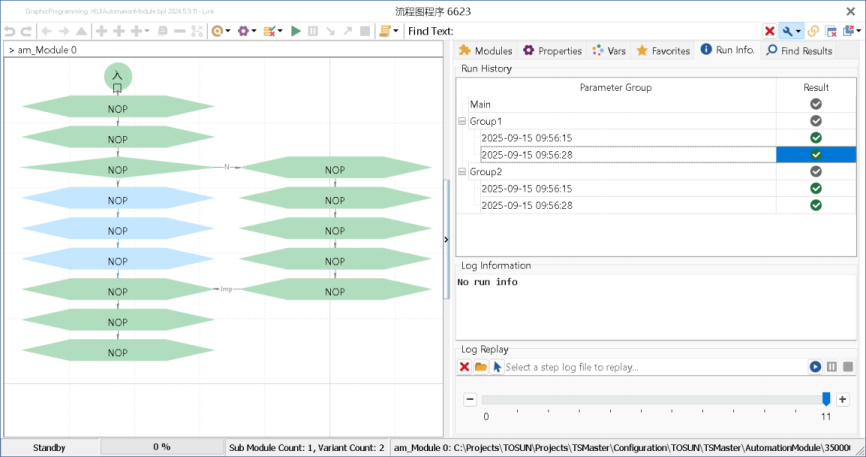The width and height of the screenshot is (866, 457).
Task: Select the Main parameter group row
Action: click(x=480, y=104)
